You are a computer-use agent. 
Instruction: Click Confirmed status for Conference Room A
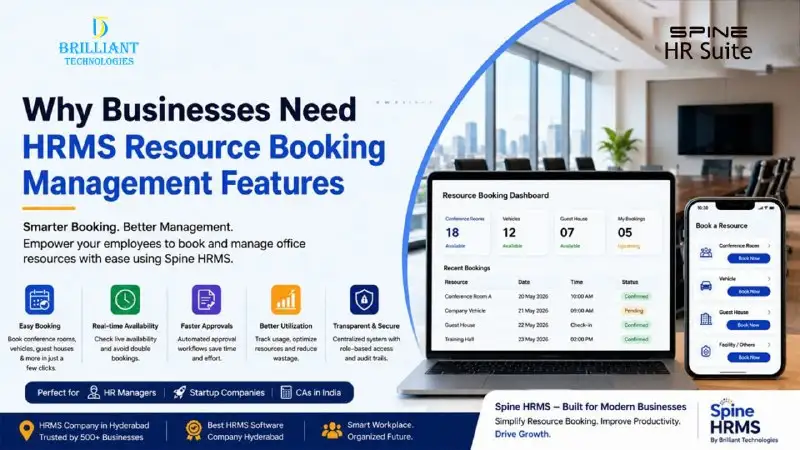636,296
